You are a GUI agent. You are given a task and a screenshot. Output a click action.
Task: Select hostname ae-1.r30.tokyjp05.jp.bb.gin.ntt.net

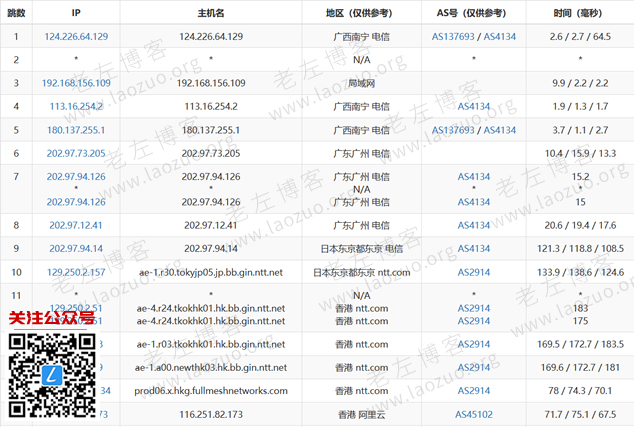(x=211, y=272)
